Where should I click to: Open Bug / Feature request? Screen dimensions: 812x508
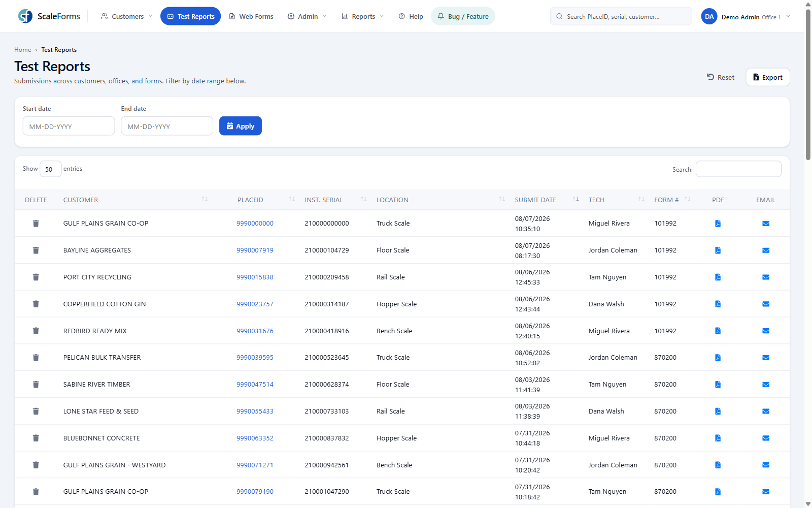coord(463,16)
